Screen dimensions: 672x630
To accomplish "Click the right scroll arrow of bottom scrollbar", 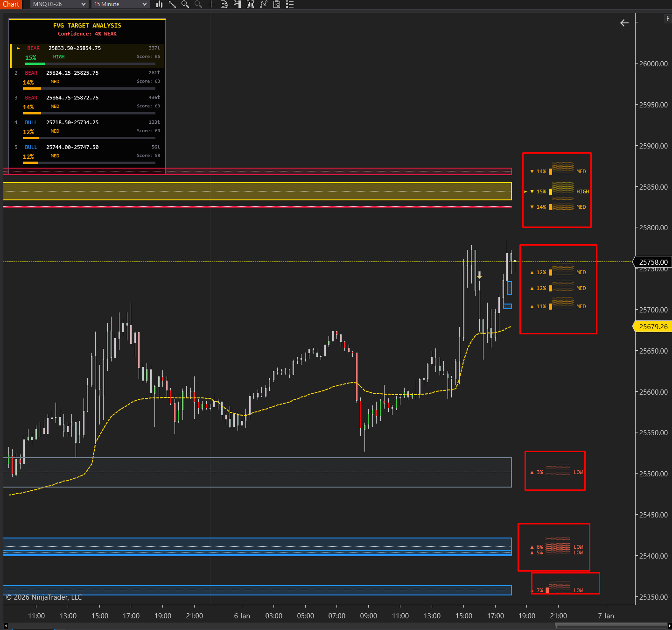I will click(670, 626).
